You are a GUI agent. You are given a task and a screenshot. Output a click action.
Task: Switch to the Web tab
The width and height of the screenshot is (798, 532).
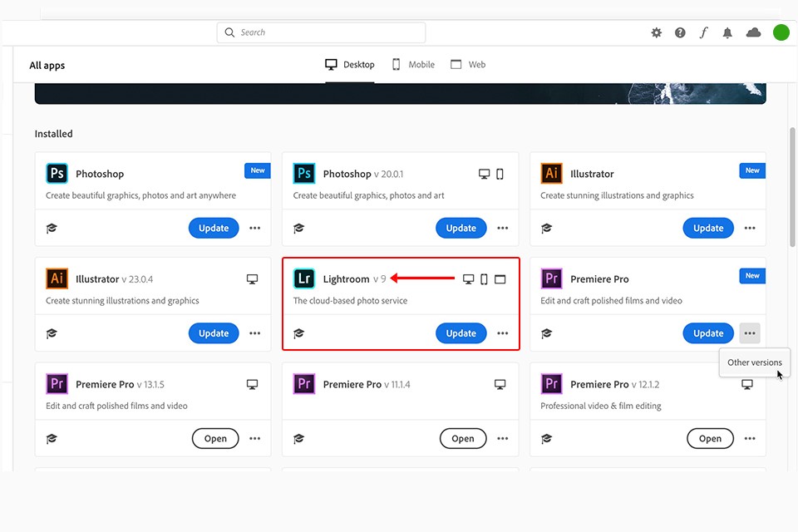pos(468,65)
